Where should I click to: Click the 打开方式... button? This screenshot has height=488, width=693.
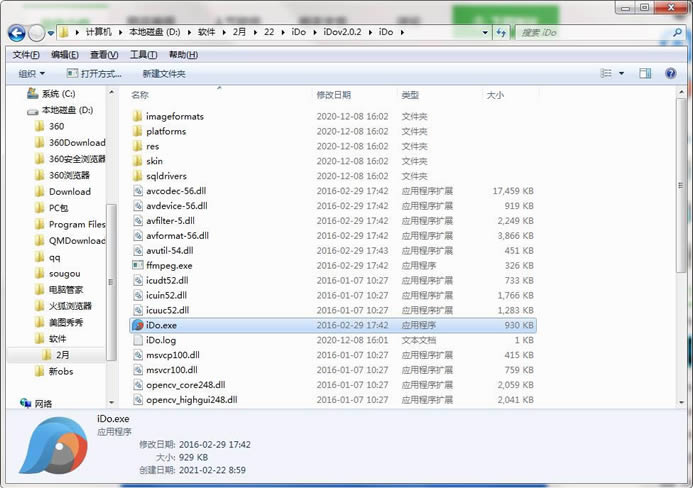click(x=94, y=74)
